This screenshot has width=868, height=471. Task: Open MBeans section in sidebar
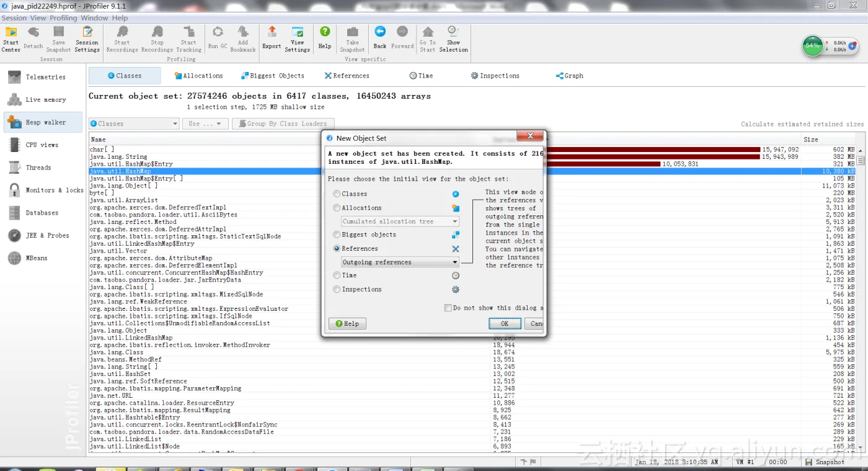[x=43, y=258]
